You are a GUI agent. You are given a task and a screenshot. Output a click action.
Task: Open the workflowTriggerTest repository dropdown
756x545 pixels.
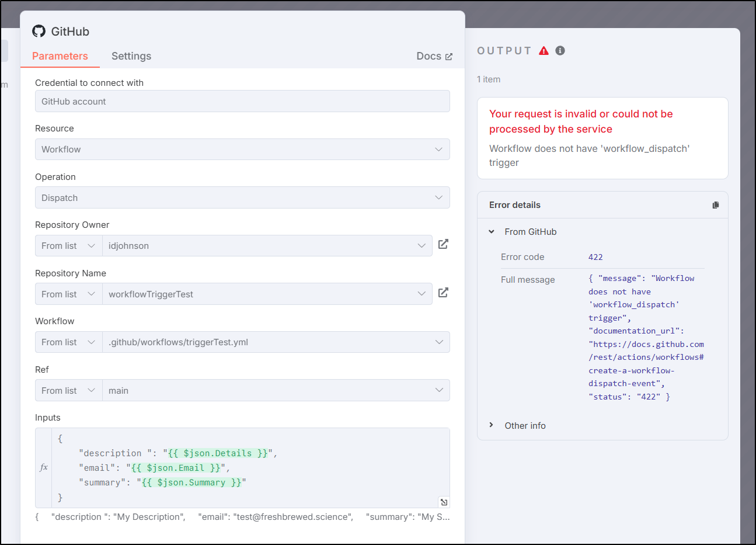(x=267, y=294)
